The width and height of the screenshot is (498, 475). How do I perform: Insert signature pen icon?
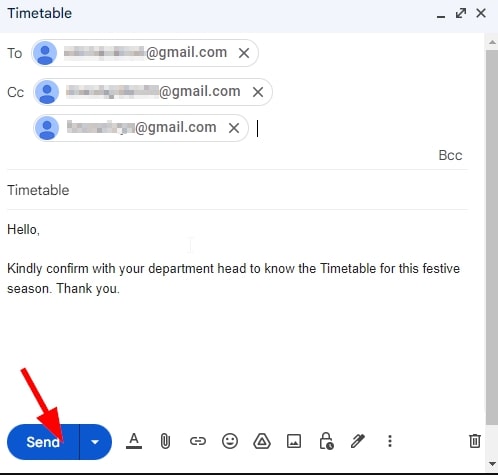(358, 441)
